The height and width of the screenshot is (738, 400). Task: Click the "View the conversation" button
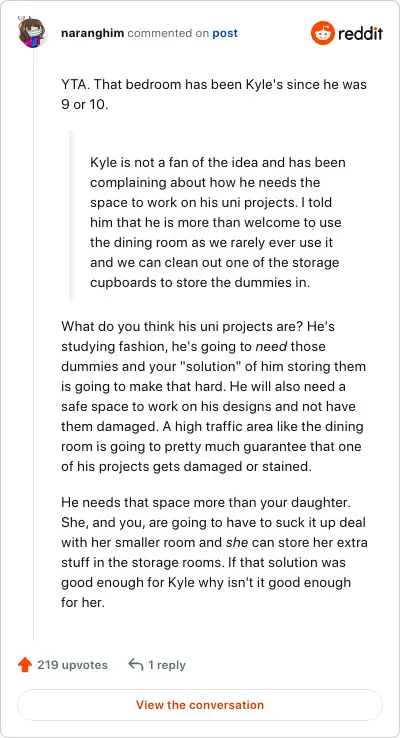click(x=200, y=705)
